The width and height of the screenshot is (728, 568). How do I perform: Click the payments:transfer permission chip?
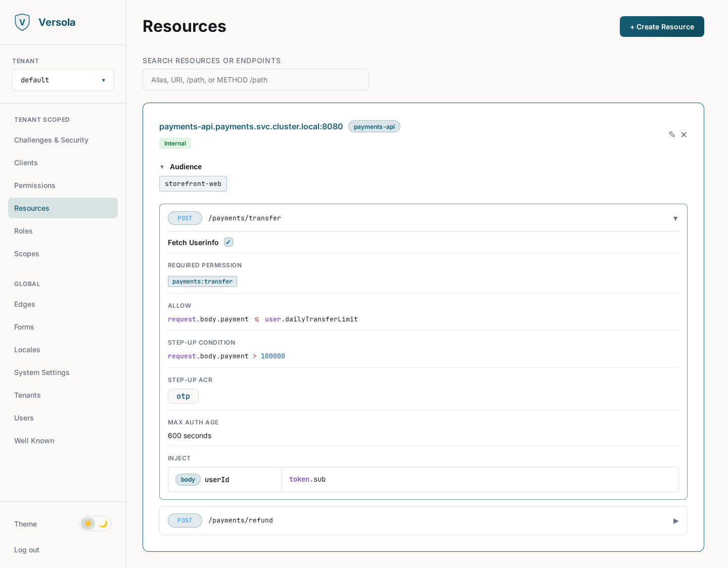202,281
